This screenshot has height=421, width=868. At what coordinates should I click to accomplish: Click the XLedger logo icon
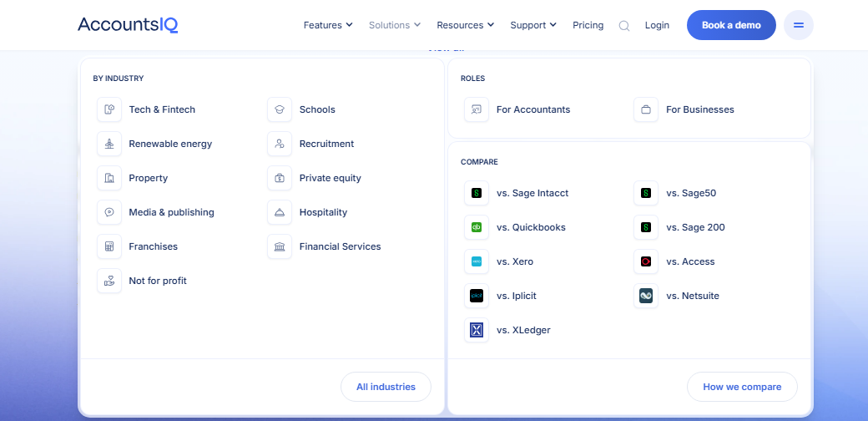click(477, 330)
